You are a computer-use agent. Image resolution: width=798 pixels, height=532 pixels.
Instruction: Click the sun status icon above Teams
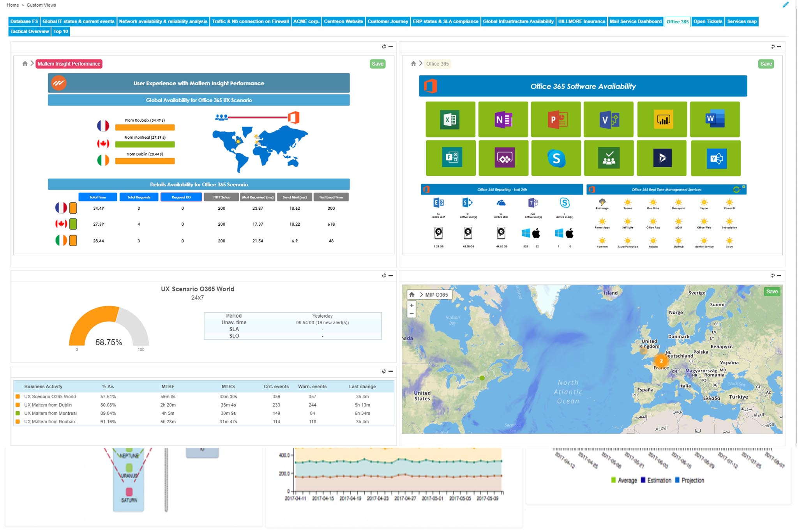coord(627,202)
